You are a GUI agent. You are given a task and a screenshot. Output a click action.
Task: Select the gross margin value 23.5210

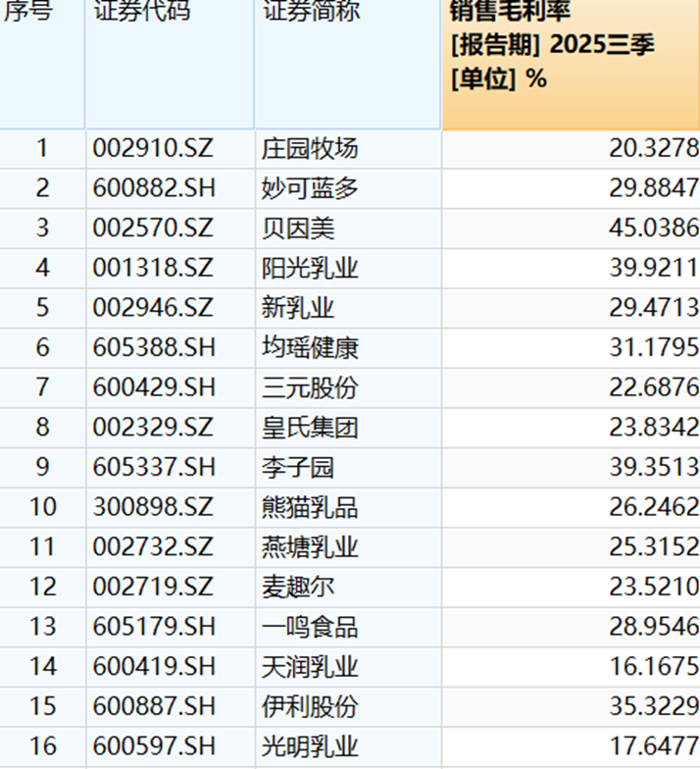655,587
